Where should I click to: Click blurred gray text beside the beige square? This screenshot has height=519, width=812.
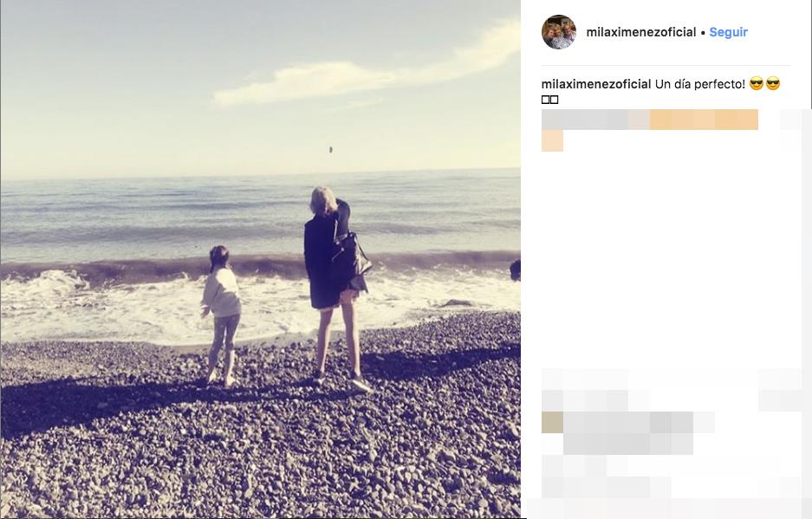628,433
